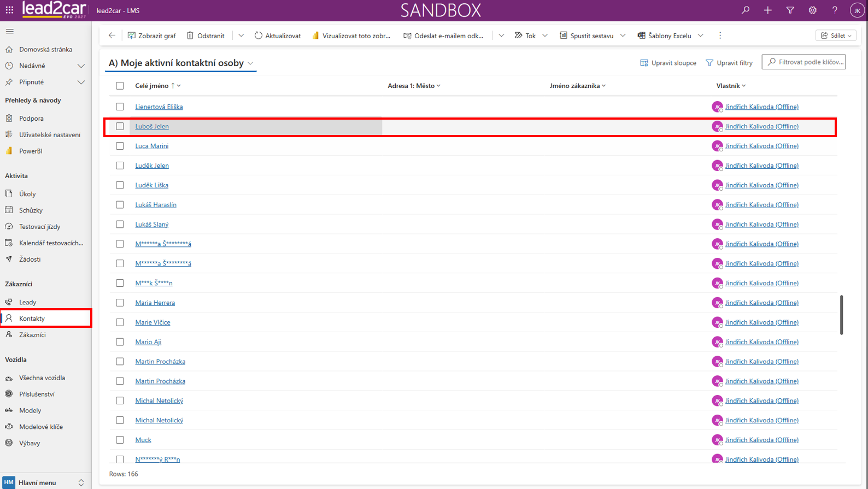Open the advanced filter funnel in the header
868x489 pixels.
coord(790,10)
